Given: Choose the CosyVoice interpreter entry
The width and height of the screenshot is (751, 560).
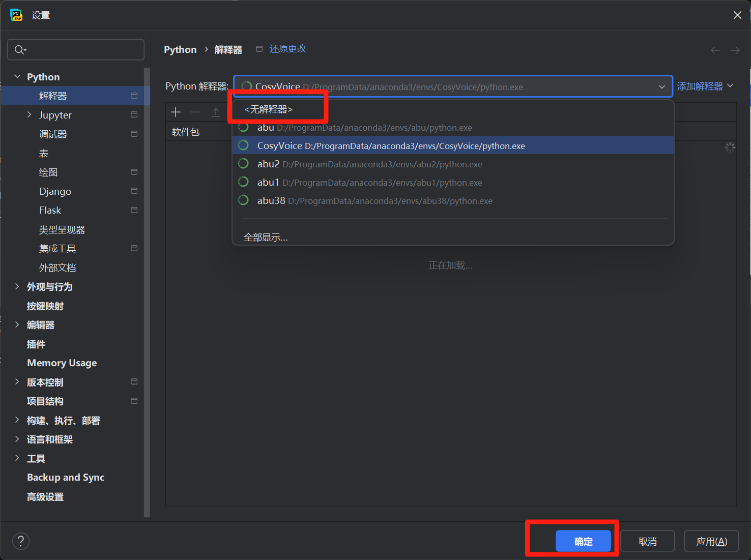Looking at the screenshot, I should [453, 145].
